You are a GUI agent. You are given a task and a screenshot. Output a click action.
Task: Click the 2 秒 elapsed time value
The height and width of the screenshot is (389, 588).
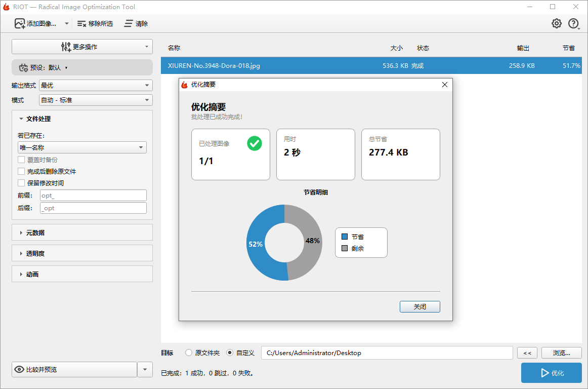(x=292, y=152)
